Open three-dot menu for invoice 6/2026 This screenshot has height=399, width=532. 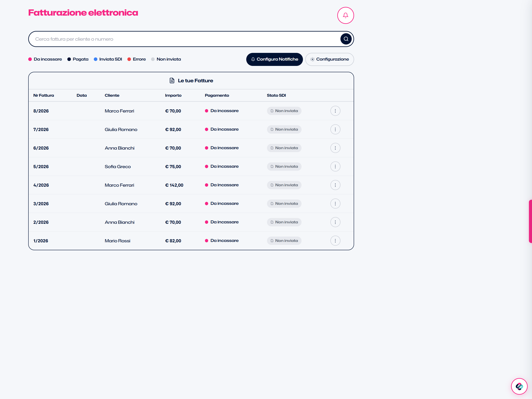click(x=335, y=148)
